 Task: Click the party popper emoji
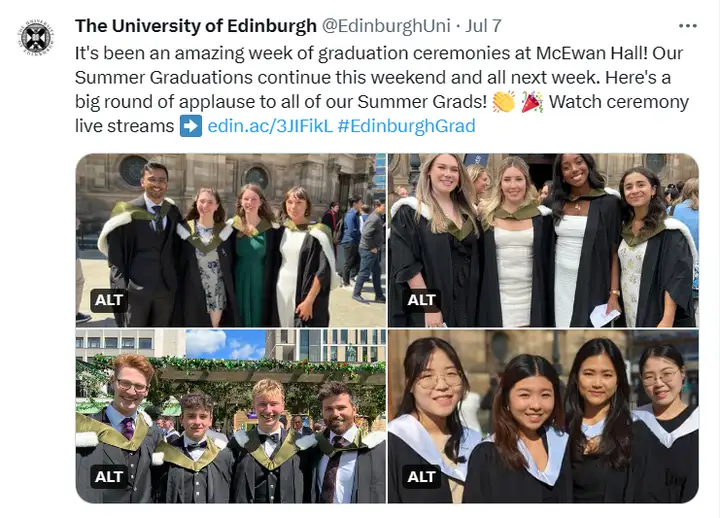(532, 102)
